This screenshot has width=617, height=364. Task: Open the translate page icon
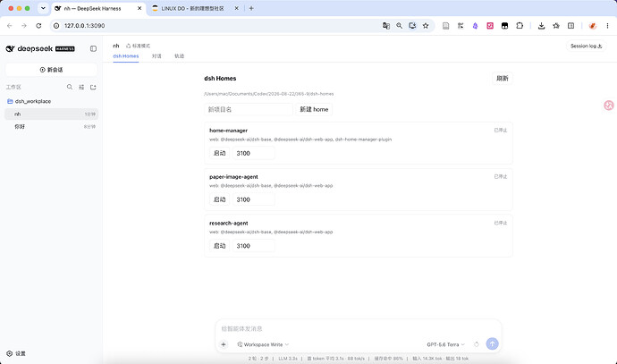tap(386, 26)
